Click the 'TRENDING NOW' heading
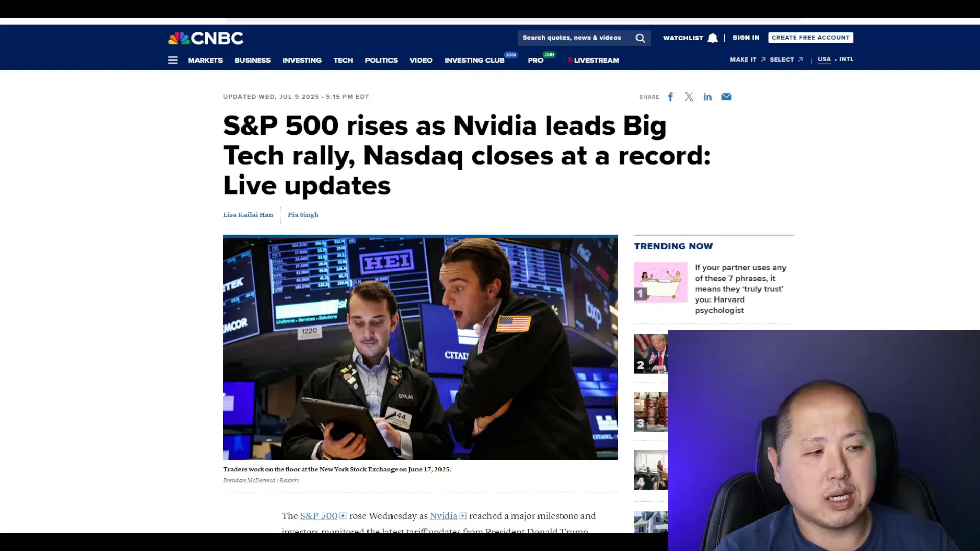 673,246
